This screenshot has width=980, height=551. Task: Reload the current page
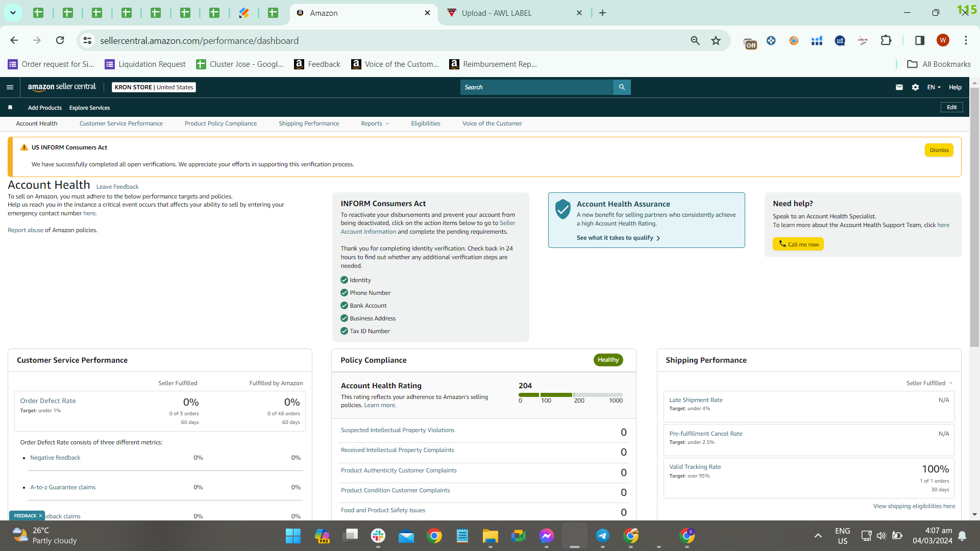coord(60,41)
